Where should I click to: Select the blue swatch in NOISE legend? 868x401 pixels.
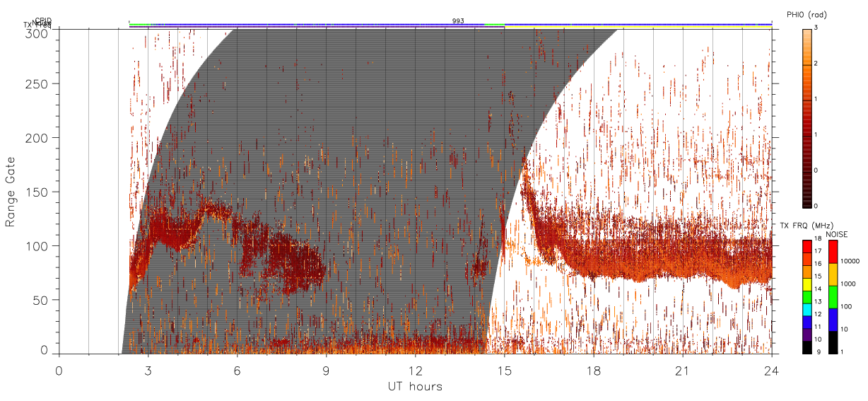[x=833, y=320]
